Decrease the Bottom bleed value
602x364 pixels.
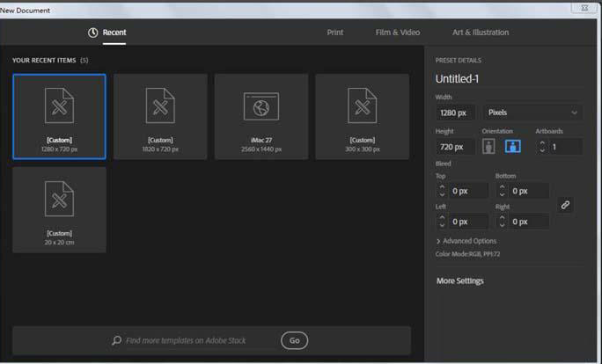click(x=502, y=194)
